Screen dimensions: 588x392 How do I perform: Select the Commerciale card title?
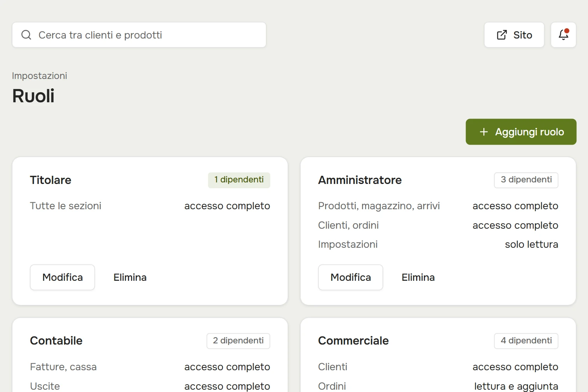(353, 341)
